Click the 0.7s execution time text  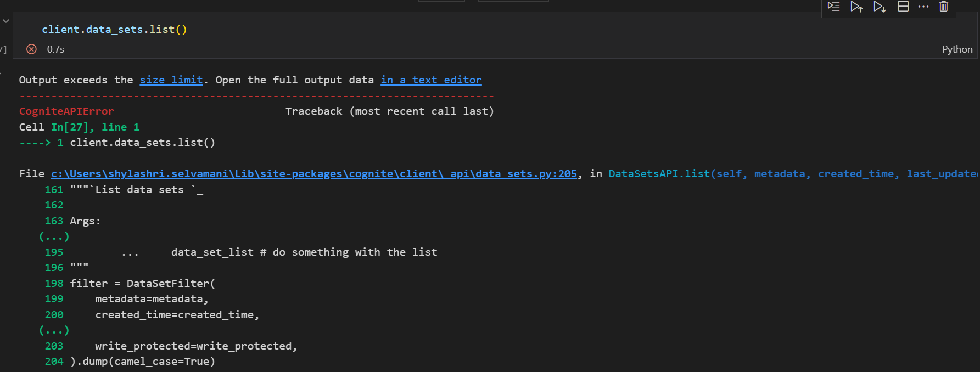[x=55, y=49]
